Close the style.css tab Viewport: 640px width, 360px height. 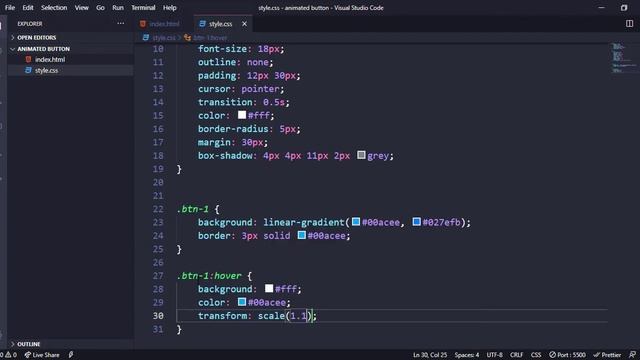244,24
